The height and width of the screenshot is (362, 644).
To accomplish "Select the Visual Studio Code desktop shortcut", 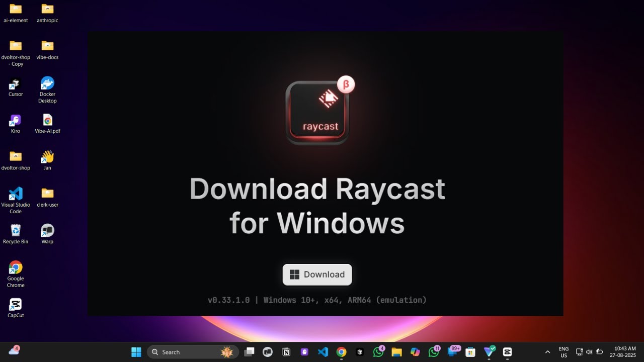I will [x=16, y=201].
